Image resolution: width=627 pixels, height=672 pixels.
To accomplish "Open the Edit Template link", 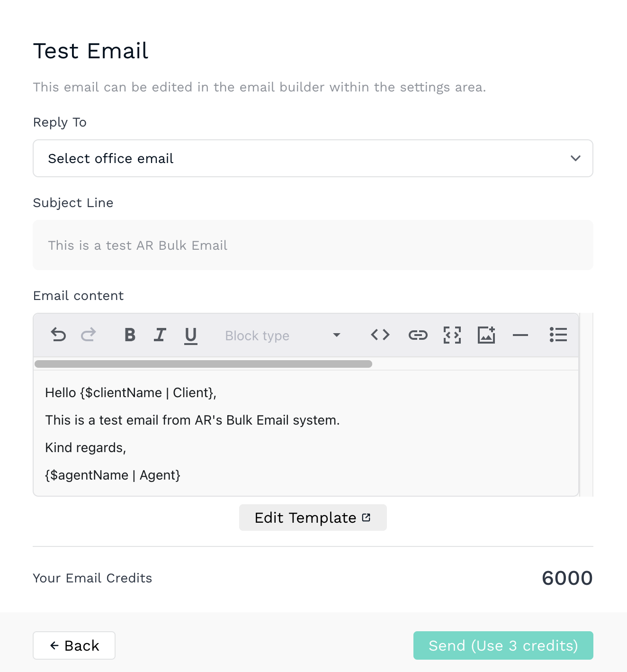I will click(x=313, y=518).
